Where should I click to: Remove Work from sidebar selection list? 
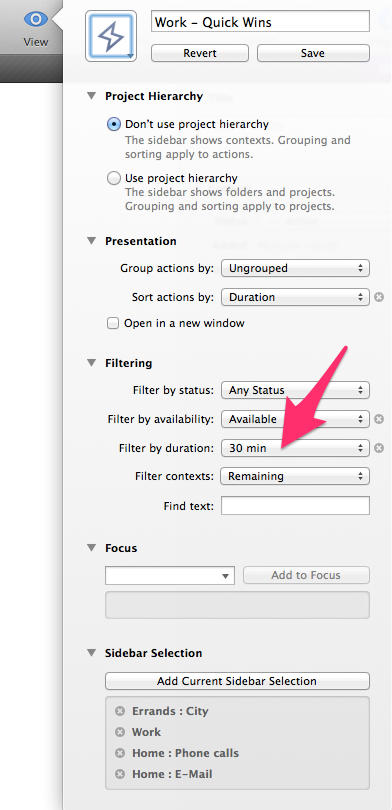coord(120,733)
